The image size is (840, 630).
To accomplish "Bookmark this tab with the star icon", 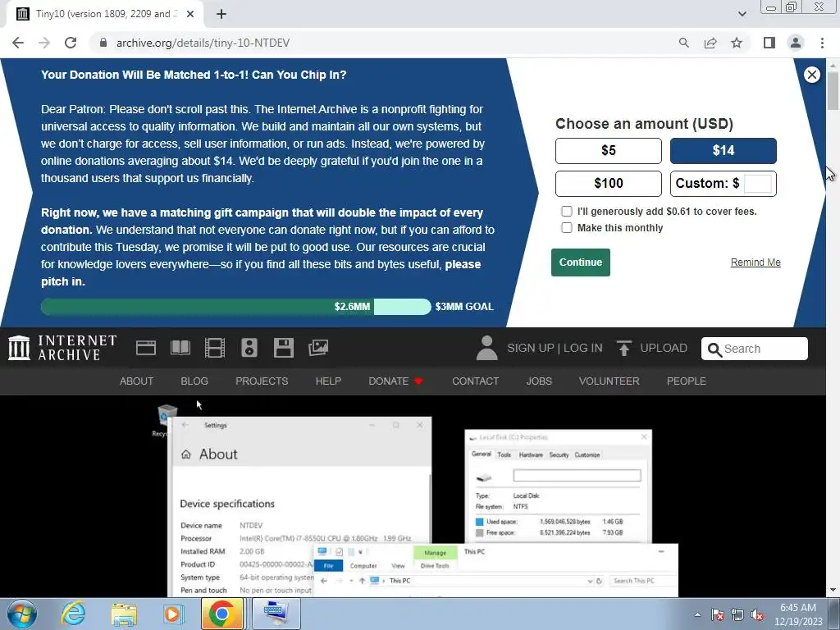I will point(737,43).
